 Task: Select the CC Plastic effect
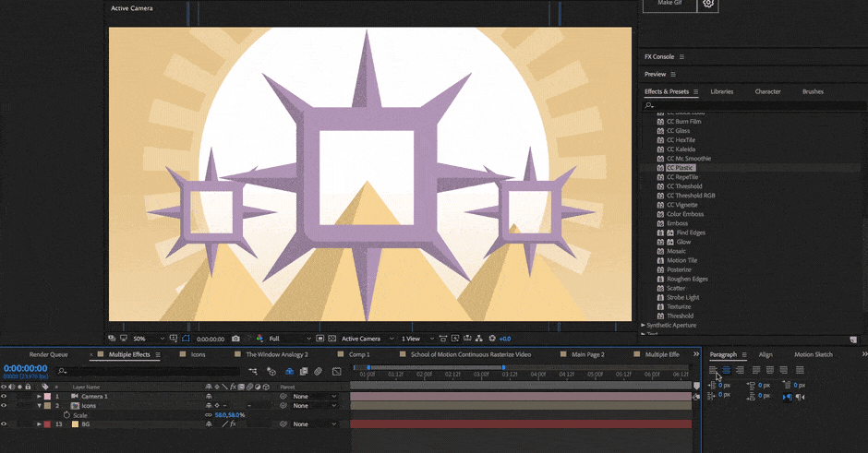680,168
